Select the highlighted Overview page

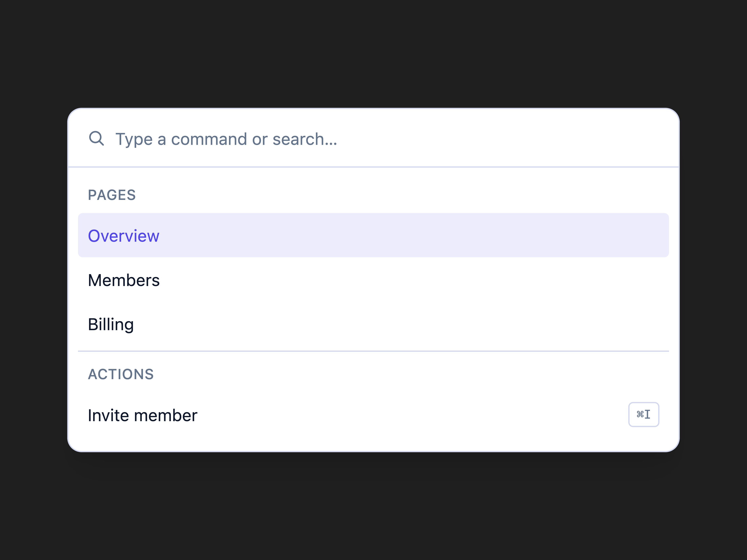[x=373, y=235]
